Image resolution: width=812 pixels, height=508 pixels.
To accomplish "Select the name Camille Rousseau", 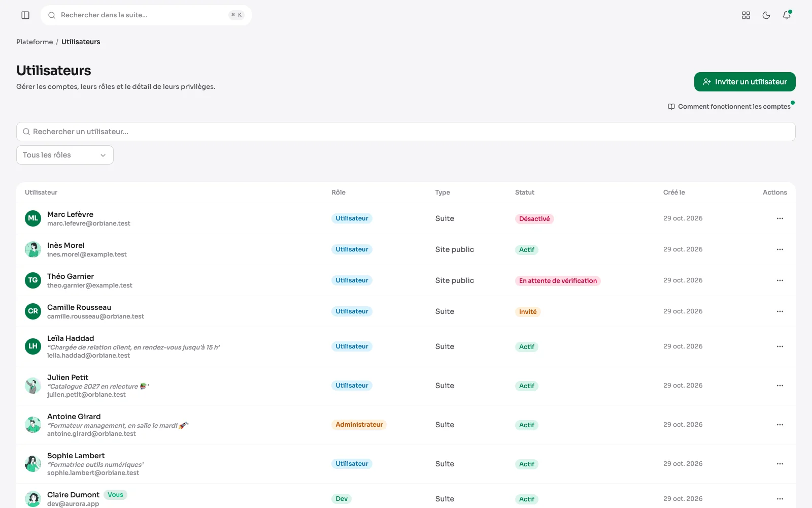I will point(79,307).
